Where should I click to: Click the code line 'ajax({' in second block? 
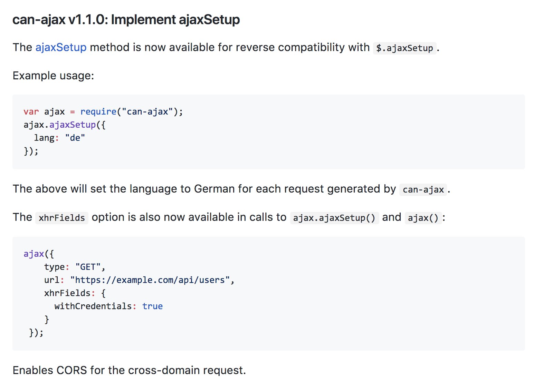click(x=39, y=254)
